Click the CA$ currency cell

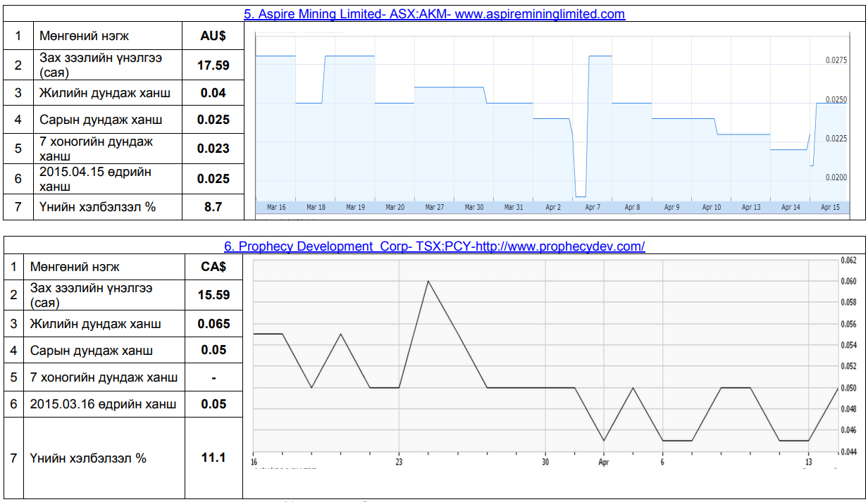click(213, 267)
